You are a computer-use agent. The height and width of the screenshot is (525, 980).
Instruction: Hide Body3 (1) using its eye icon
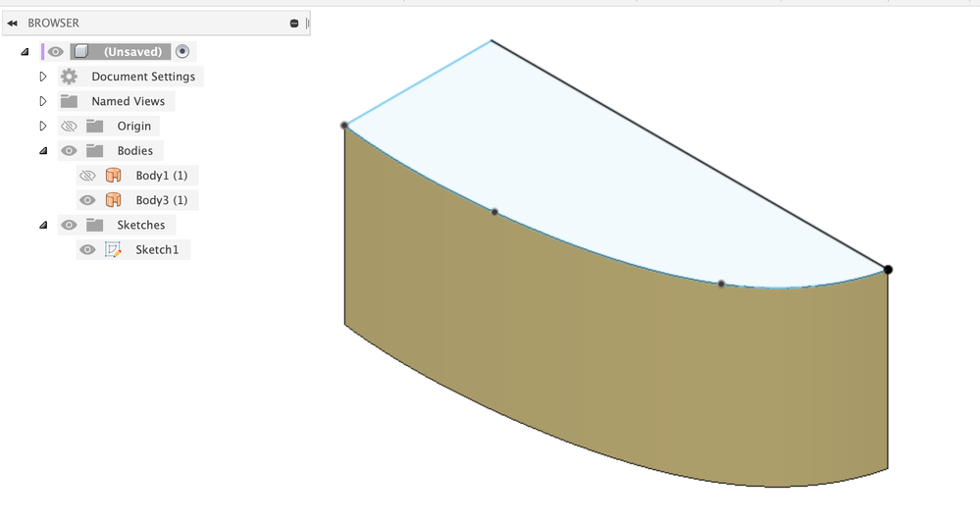coord(87,200)
